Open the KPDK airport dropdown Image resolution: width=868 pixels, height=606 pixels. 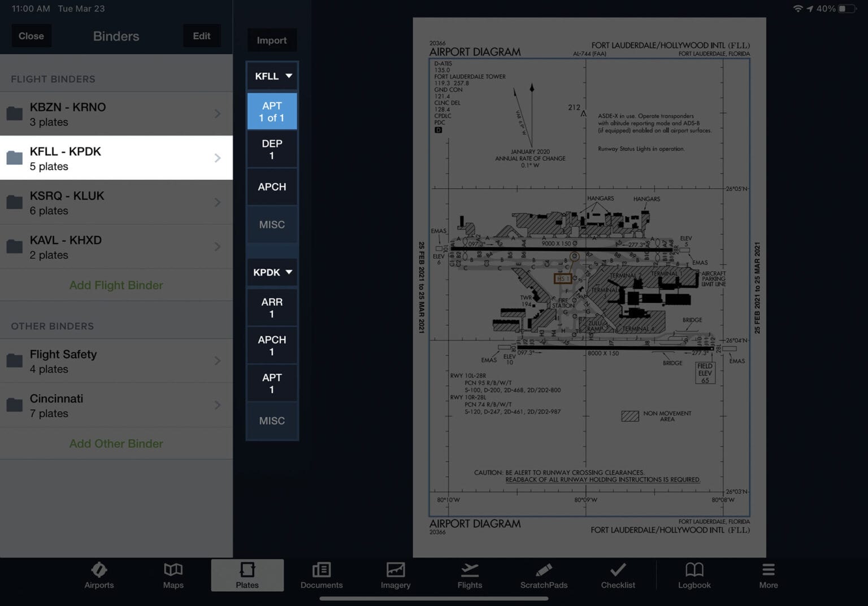[x=272, y=272]
